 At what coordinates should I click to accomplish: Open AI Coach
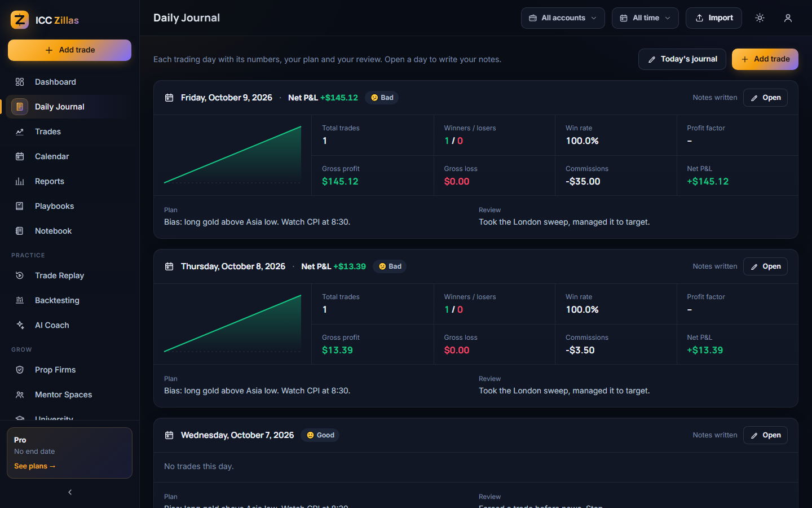[x=69, y=325]
